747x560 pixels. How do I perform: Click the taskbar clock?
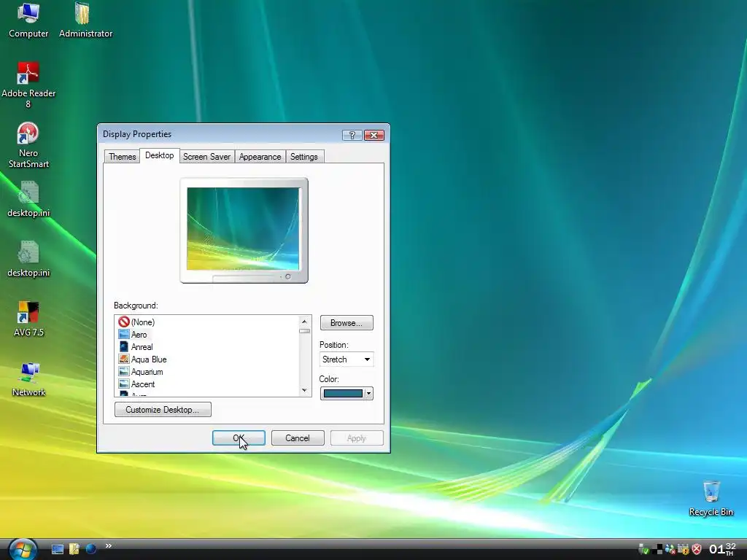coord(722,549)
